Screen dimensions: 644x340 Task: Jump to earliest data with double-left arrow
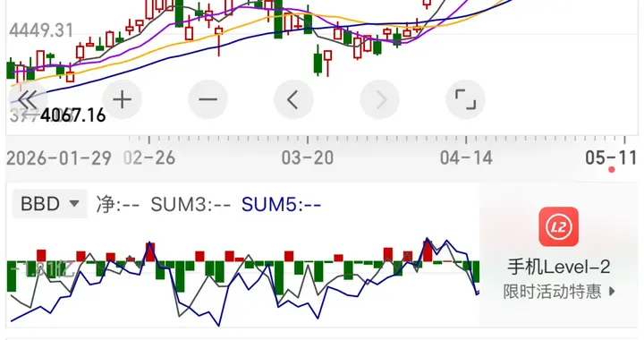pyautogui.click(x=28, y=100)
